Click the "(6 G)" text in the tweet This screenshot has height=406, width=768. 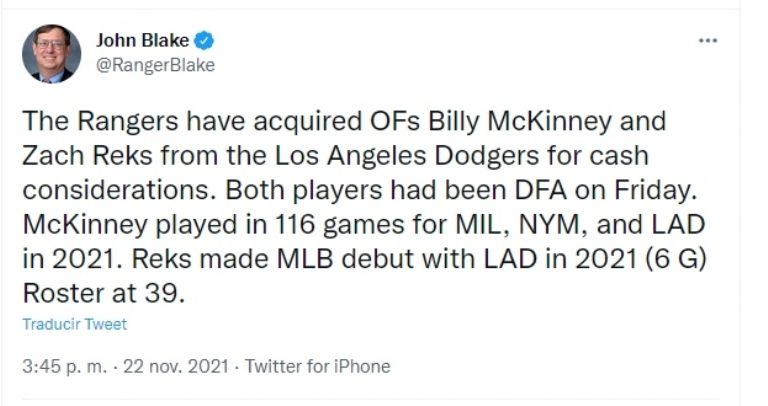tap(626, 260)
